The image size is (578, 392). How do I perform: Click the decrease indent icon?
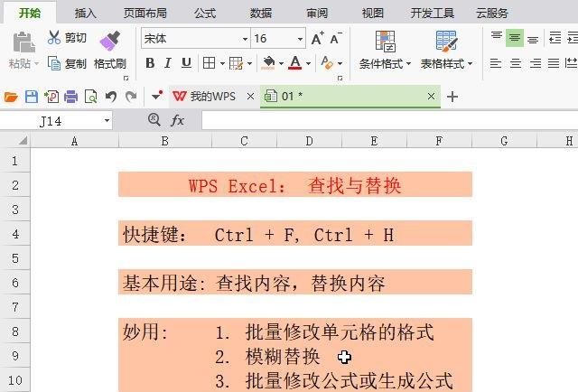pyautogui.click(x=555, y=38)
